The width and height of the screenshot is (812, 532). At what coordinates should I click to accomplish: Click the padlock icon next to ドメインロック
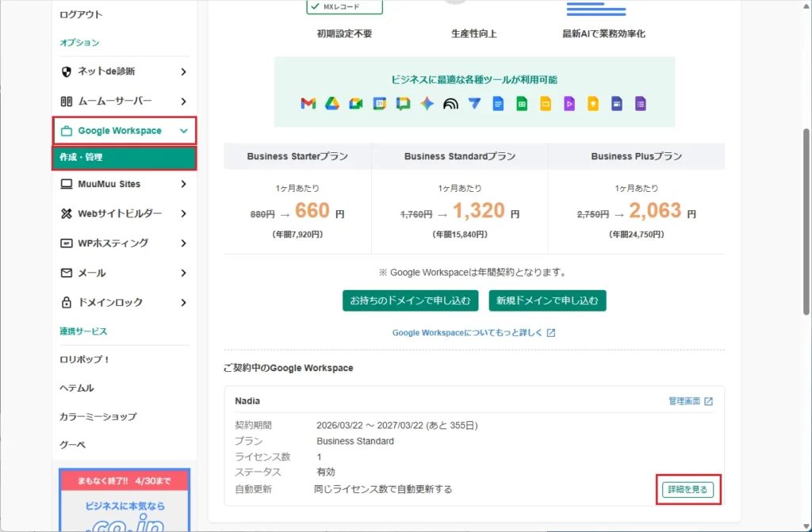pos(67,302)
